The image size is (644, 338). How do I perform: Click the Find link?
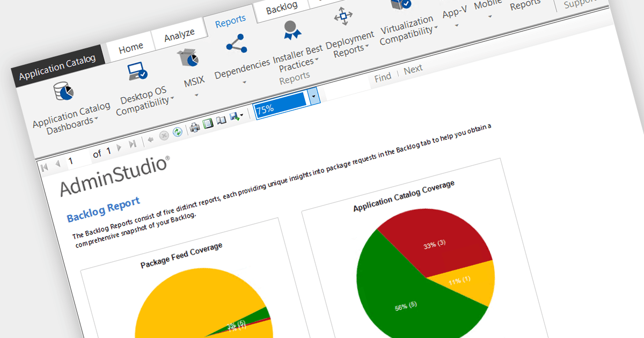[x=383, y=77]
